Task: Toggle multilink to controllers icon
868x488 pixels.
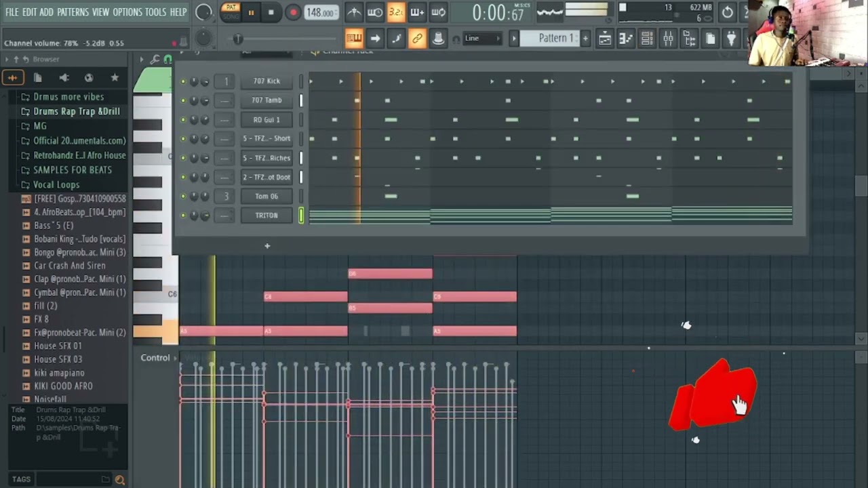Action: pos(417,39)
